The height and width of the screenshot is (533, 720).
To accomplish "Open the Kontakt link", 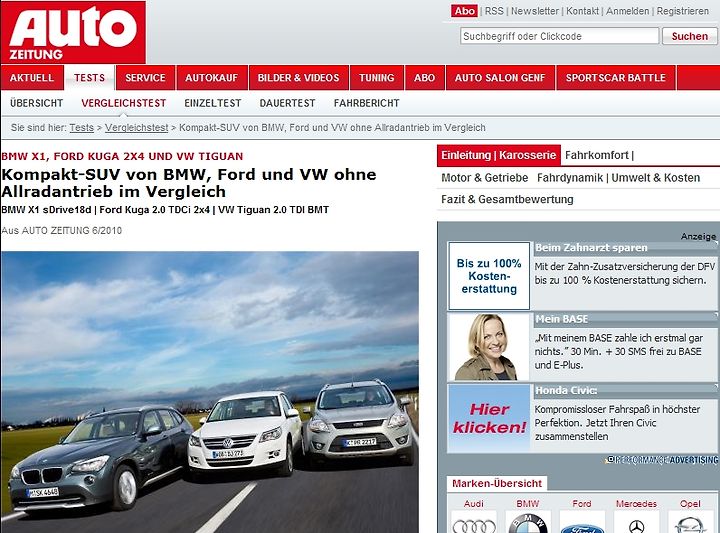I will pyautogui.click(x=582, y=11).
